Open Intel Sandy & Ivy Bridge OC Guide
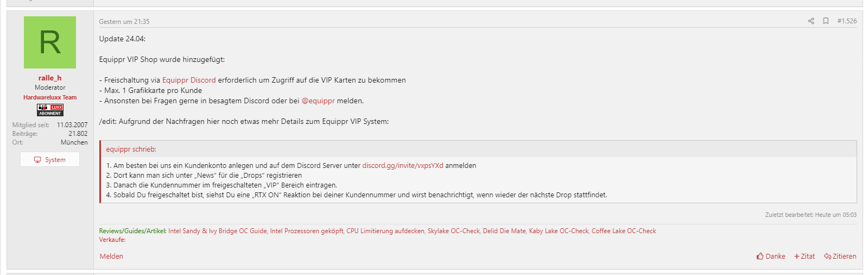 (218, 231)
